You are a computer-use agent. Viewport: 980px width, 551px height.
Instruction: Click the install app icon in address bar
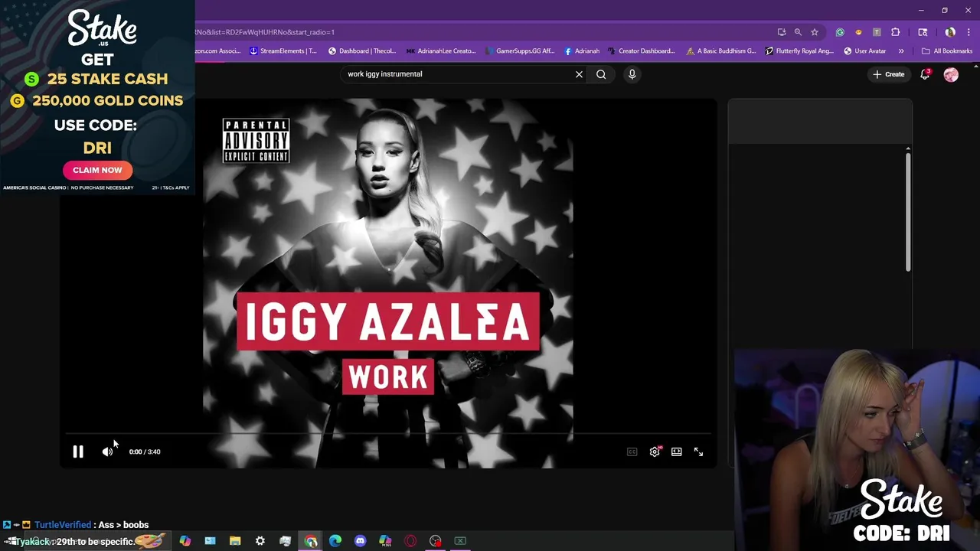click(x=782, y=32)
